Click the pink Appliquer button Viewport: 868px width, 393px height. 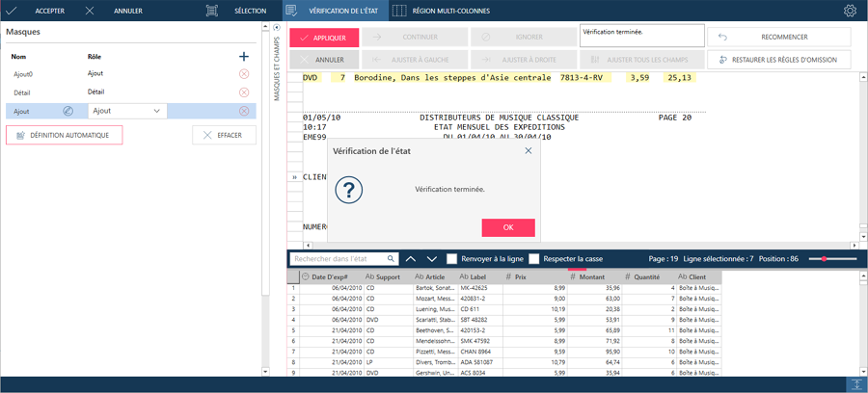pos(324,38)
